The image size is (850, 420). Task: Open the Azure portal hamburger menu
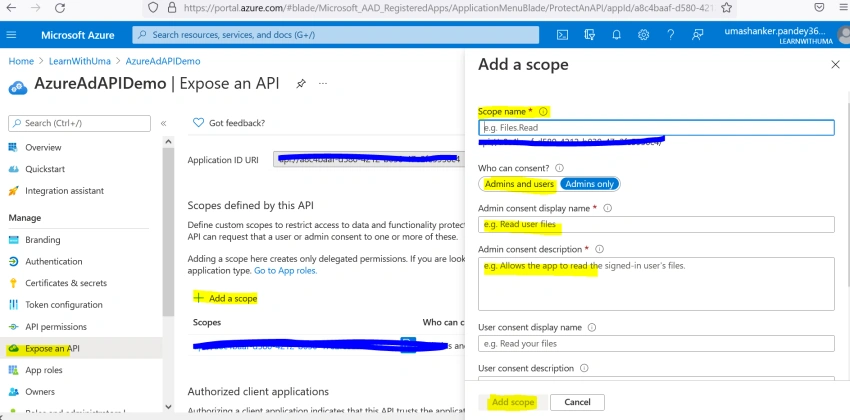(11, 35)
